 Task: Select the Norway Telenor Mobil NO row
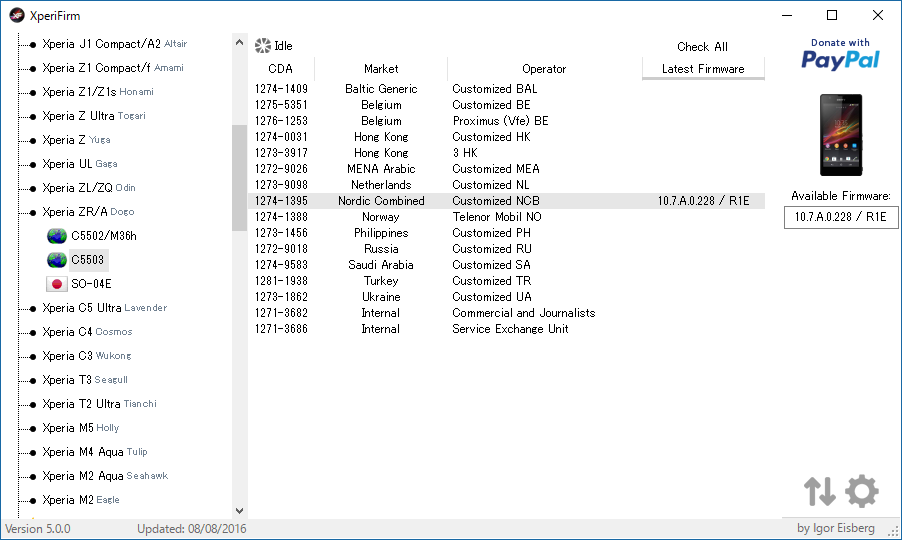(506, 217)
